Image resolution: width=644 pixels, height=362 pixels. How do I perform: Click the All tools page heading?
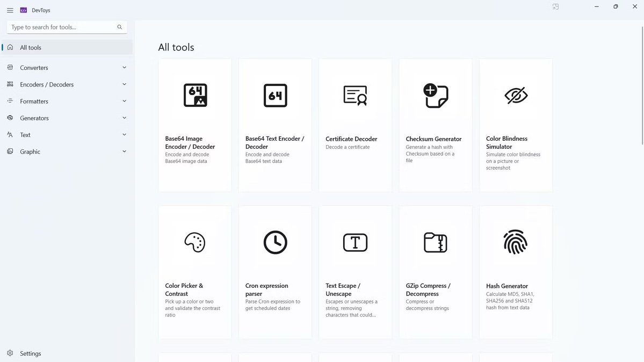tap(176, 47)
